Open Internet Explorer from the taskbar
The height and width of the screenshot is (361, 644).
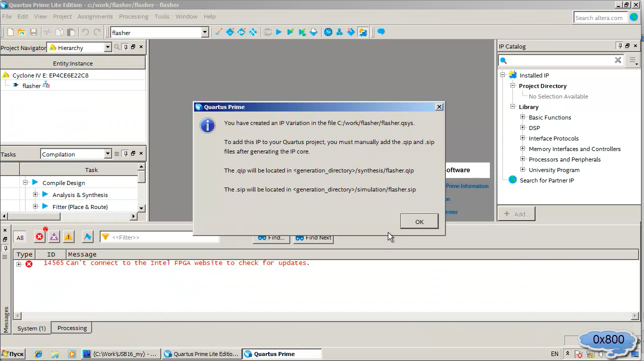pyautogui.click(x=39, y=353)
